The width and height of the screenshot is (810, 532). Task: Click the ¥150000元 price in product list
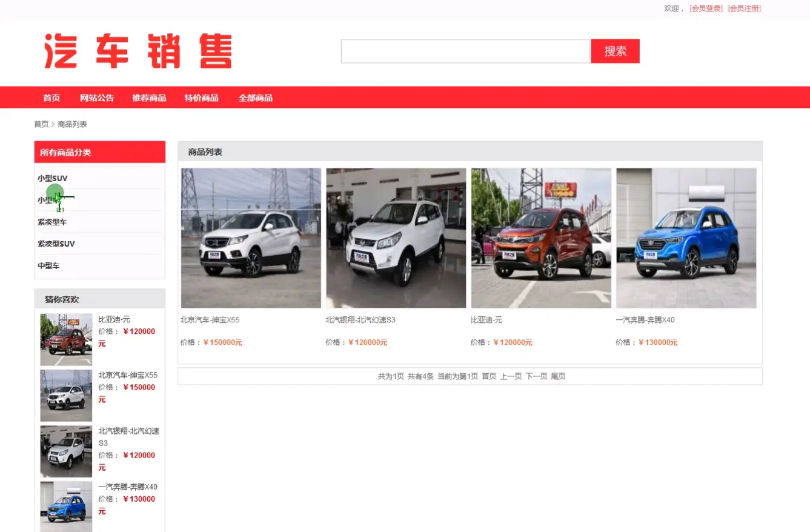coord(222,342)
